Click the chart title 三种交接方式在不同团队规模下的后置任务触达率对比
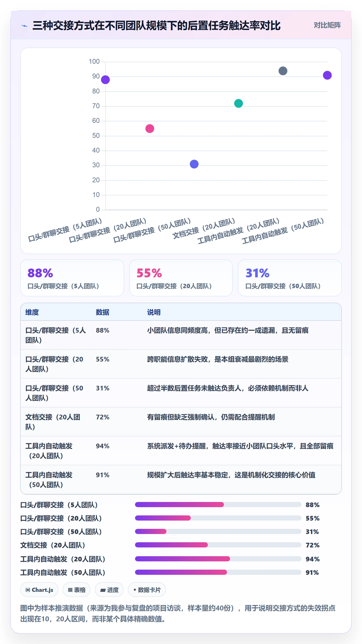This screenshot has width=362, height=644. (156, 26)
